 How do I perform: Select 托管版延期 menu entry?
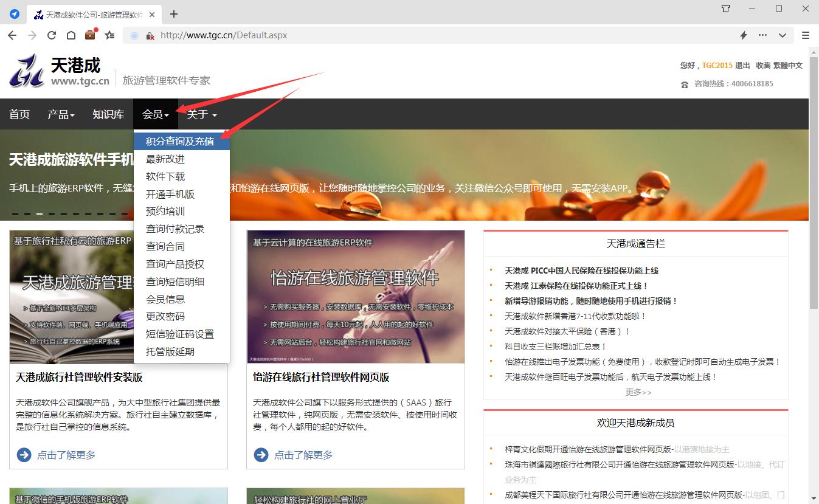point(182,352)
